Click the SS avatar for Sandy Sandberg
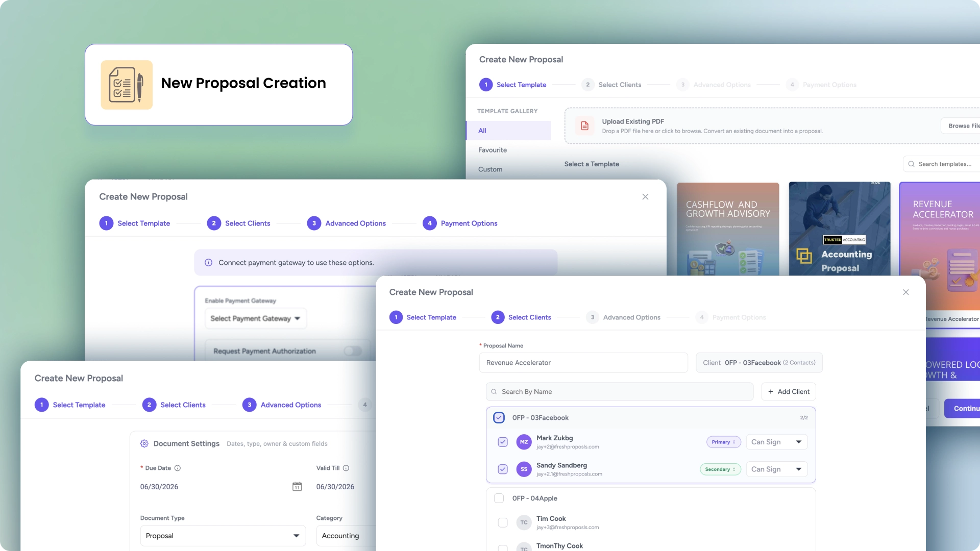This screenshot has width=980, height=551. click(524, 469)
